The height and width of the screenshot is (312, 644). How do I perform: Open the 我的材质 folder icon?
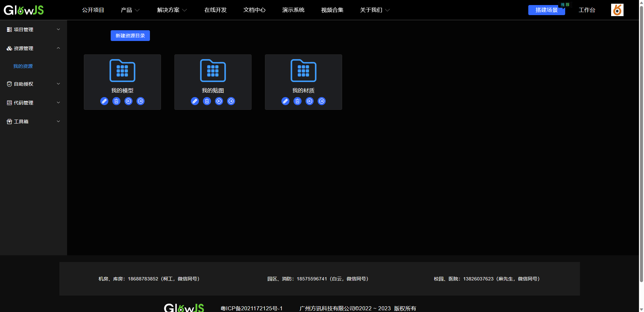(x=304, y=71)
